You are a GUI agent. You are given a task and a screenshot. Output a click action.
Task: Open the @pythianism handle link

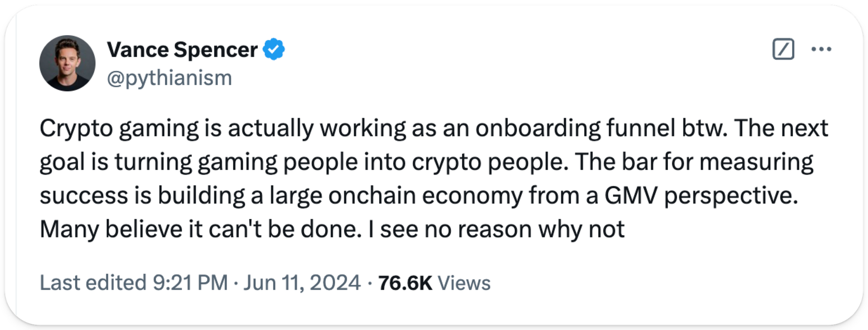point(169,78)
